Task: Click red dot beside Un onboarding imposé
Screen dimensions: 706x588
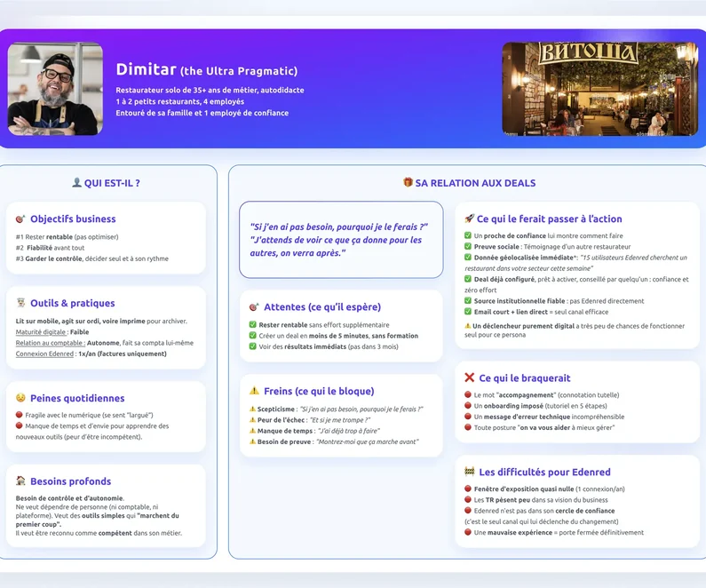Action: (468, 405)
